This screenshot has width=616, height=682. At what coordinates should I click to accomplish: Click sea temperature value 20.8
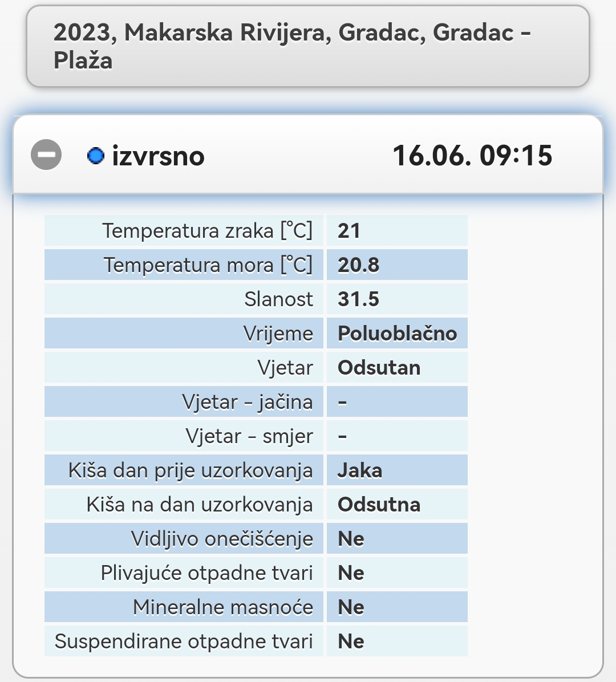(358, 265)
